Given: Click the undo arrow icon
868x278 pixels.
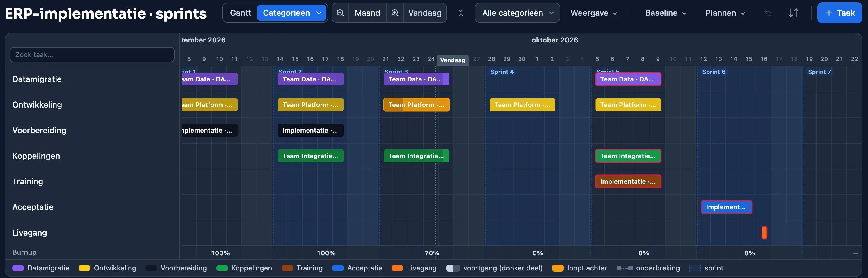Looking at the screenshot, I should coord(768,13).
